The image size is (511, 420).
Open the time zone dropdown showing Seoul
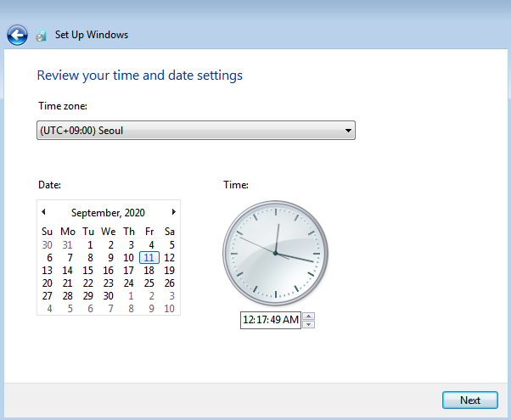point(196,131)
